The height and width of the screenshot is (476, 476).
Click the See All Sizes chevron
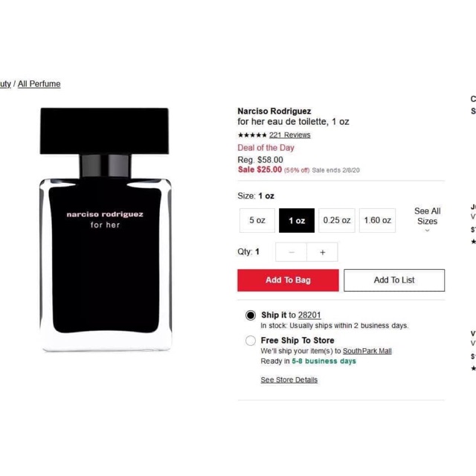click(x=427, y=231)
